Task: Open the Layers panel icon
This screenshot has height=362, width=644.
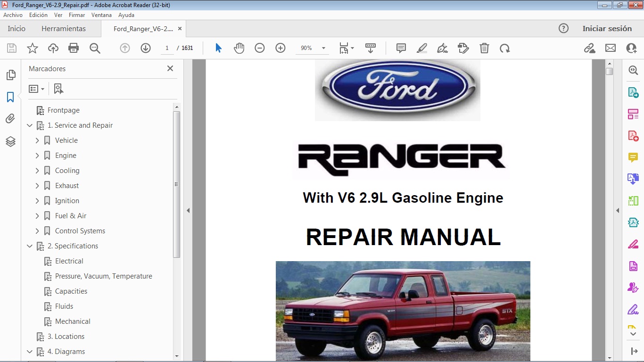Action: 10,141
